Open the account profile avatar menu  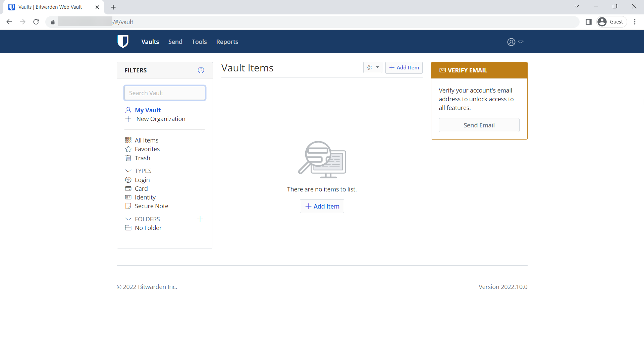pyautogui.click(x=515, y=42)
